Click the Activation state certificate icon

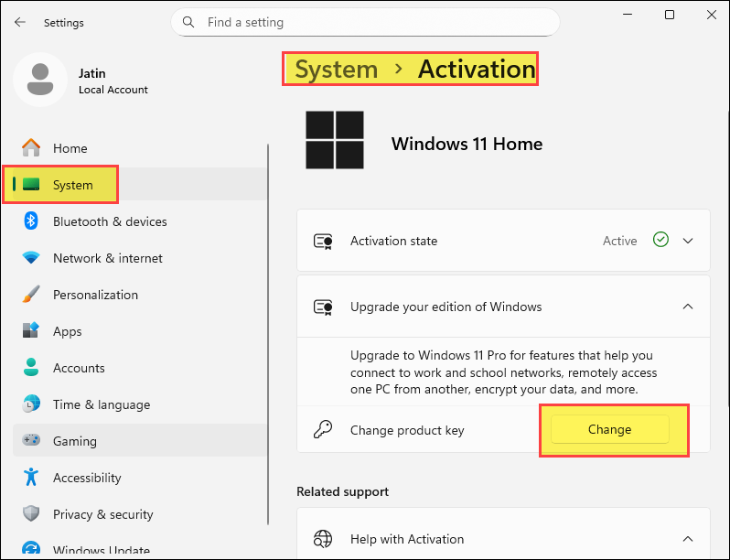[323, 242]
